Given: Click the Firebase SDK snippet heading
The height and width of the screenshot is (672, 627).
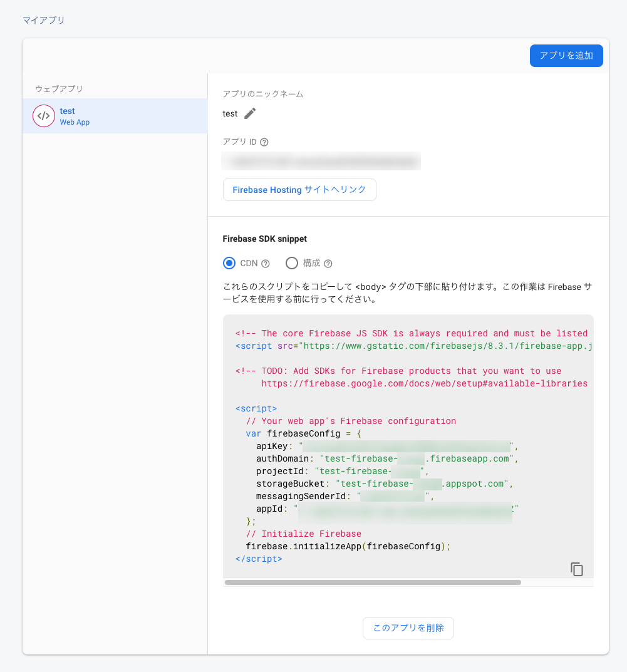Looking at the screenshot, I should coord(265,239).
